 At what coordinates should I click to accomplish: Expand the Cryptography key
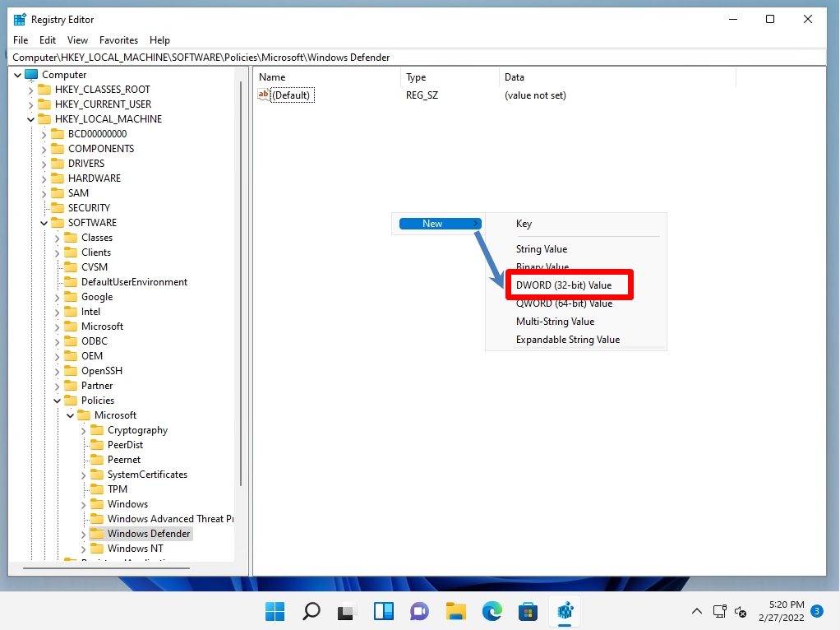[x=83, y=430]
